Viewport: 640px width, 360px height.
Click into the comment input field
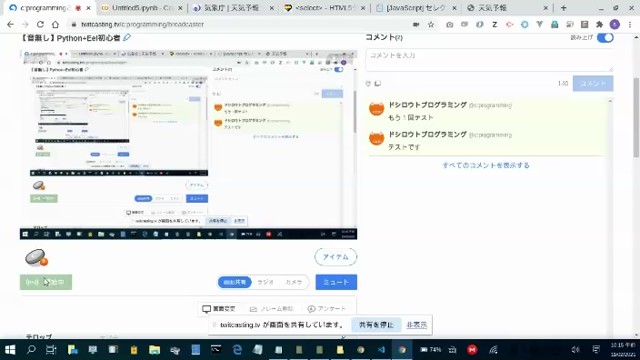(x=489, y=60)
